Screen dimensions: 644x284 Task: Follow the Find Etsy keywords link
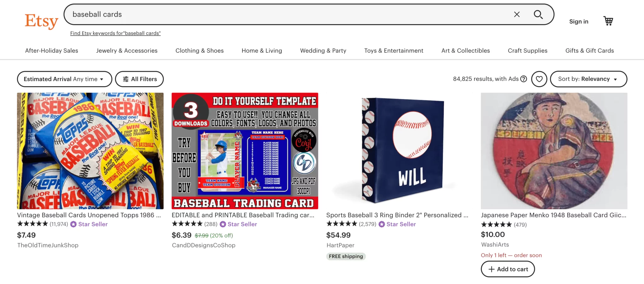(115, 33)
